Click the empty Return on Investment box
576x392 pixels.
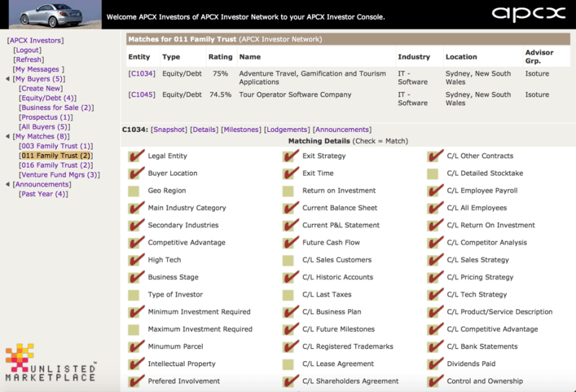(x=288, y=191)
